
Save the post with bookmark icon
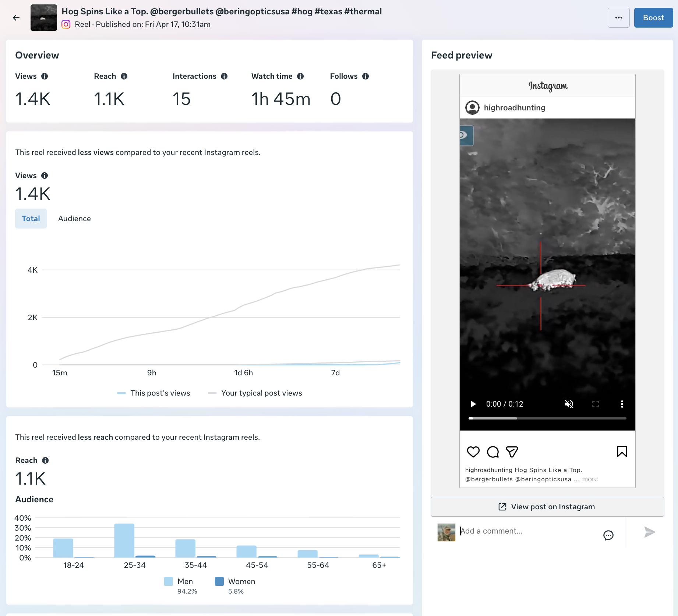coord(622,452)
